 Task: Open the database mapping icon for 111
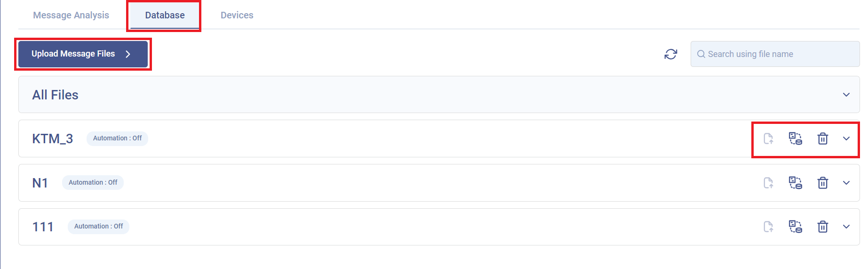796,227
